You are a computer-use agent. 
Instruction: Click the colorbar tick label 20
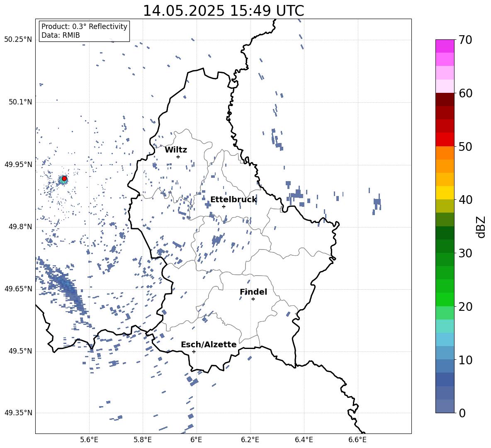click(465, 306)
